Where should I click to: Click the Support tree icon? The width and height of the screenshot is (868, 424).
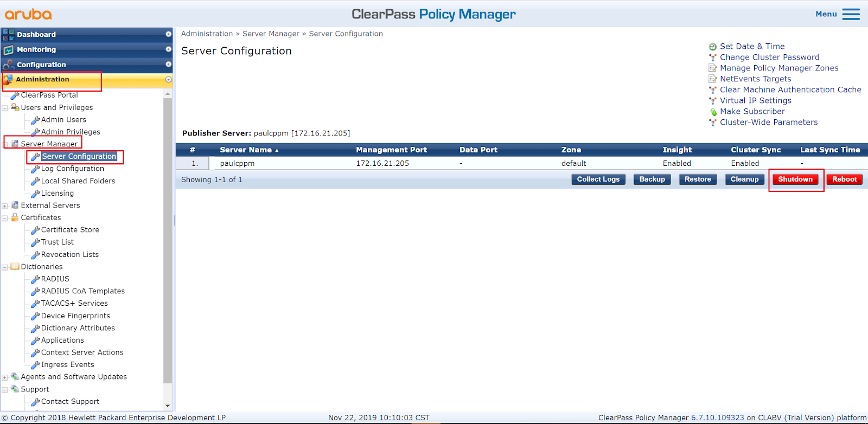(x=15, y=389)
